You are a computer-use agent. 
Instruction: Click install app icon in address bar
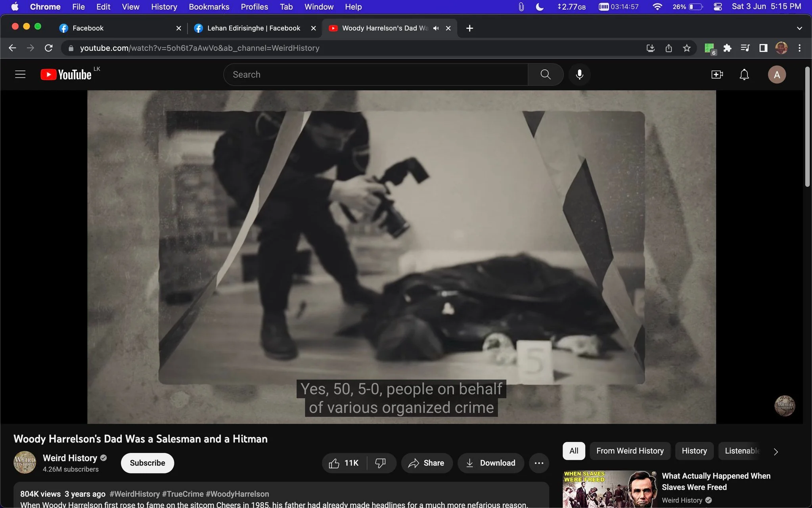click(x=650, y=48)
